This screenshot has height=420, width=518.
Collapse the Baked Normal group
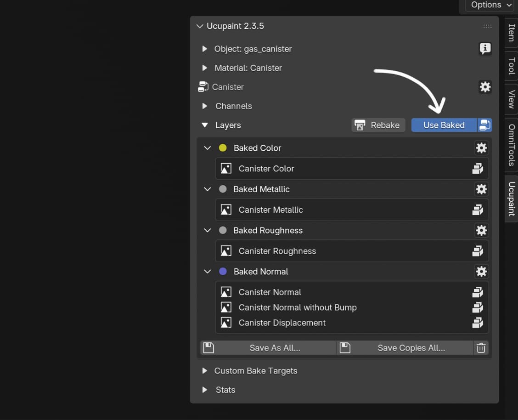(207, 272)
